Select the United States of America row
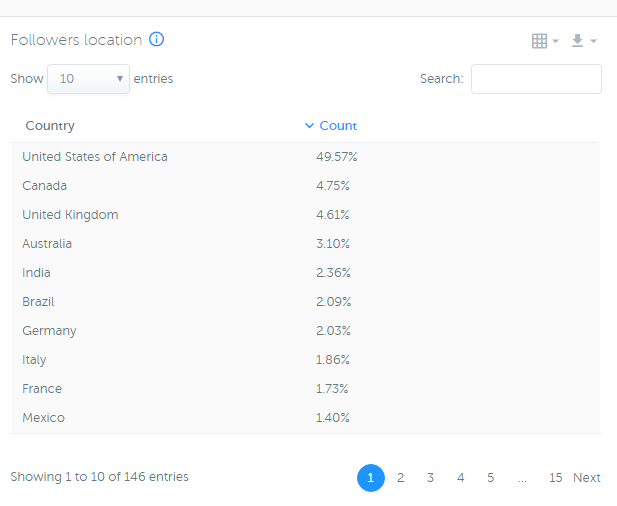Viewport: 617px width, 506px height. [x=306, y=157]
